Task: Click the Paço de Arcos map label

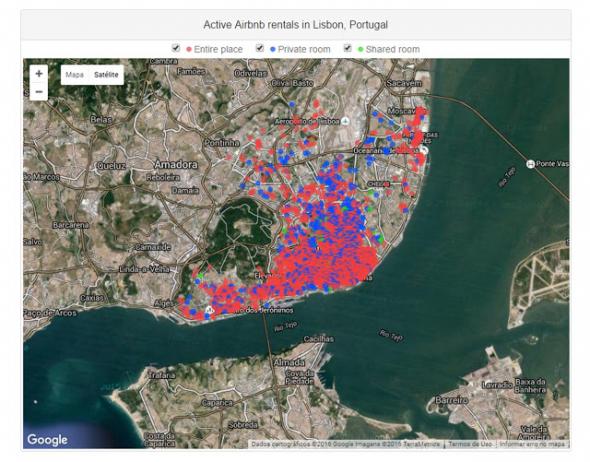Action: pyautogui.click(x=50, y=313)
